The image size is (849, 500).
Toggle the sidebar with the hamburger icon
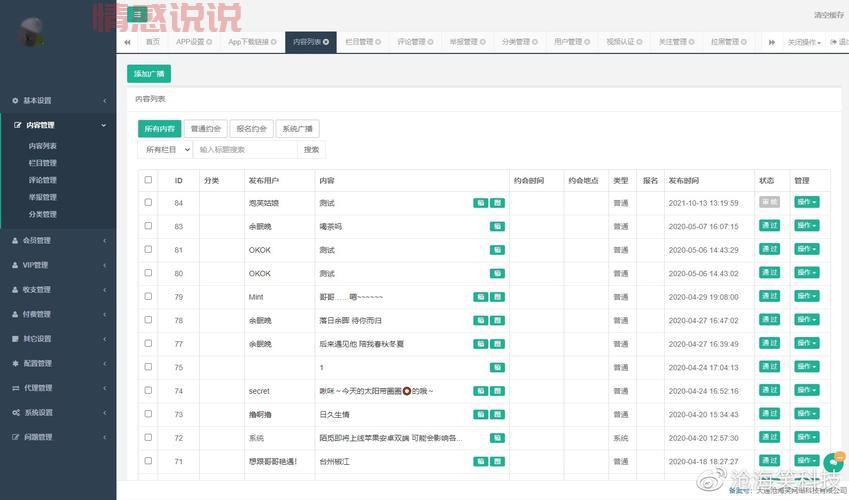[137, 15]
